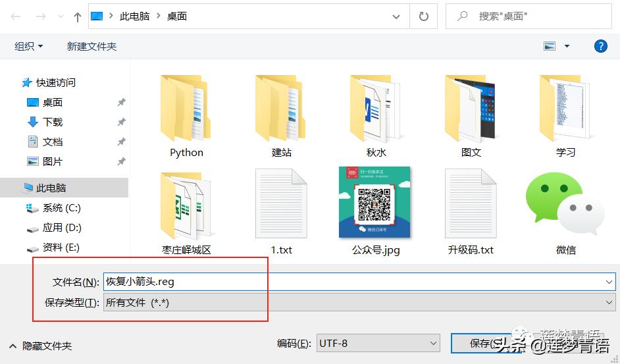Image resolution: width=620 pixels, height=364 pixels.
Task: Open the 组织 menu
Action: pos(28,46)
